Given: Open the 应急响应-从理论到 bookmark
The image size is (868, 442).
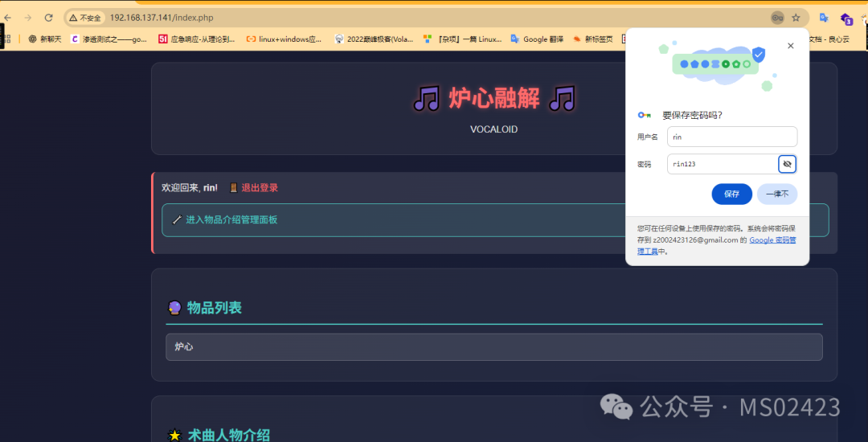Looking at the screenshot, I should click(x=197, y=39).
